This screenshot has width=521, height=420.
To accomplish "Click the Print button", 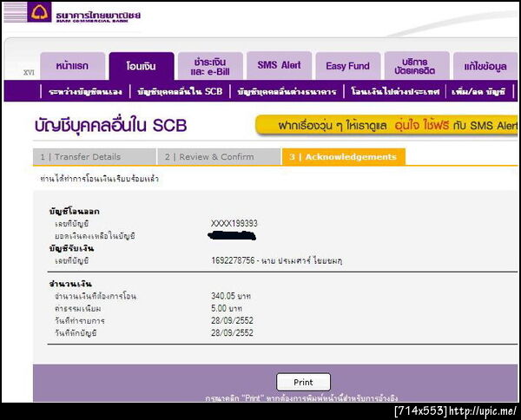I will point(303,382).
